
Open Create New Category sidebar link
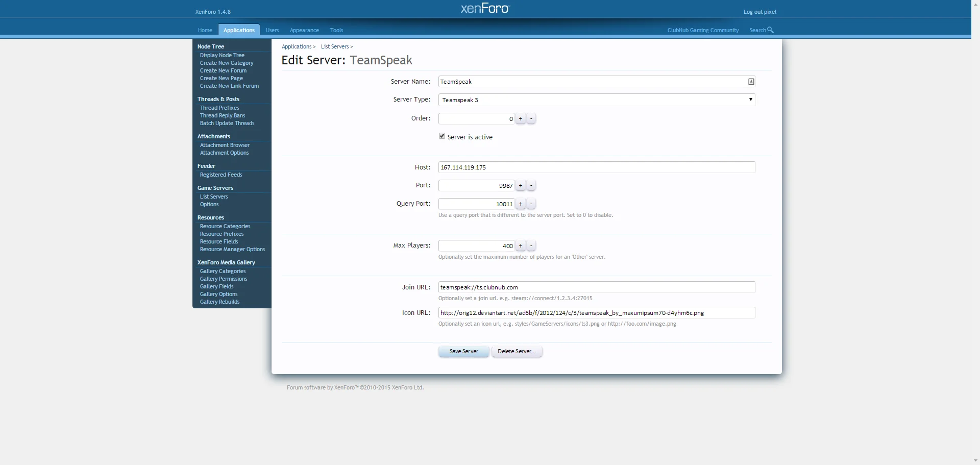click(227, 63)
